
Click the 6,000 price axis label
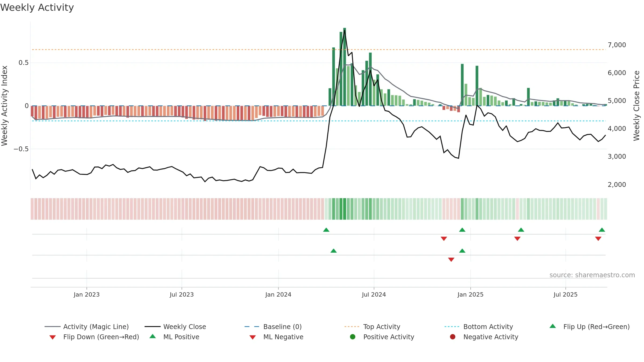click(617, 73)
